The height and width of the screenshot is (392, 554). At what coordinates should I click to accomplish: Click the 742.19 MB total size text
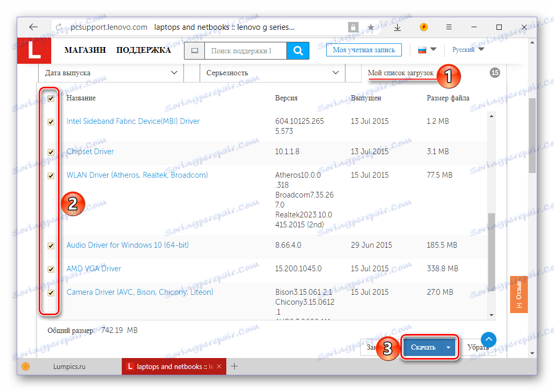119,330
